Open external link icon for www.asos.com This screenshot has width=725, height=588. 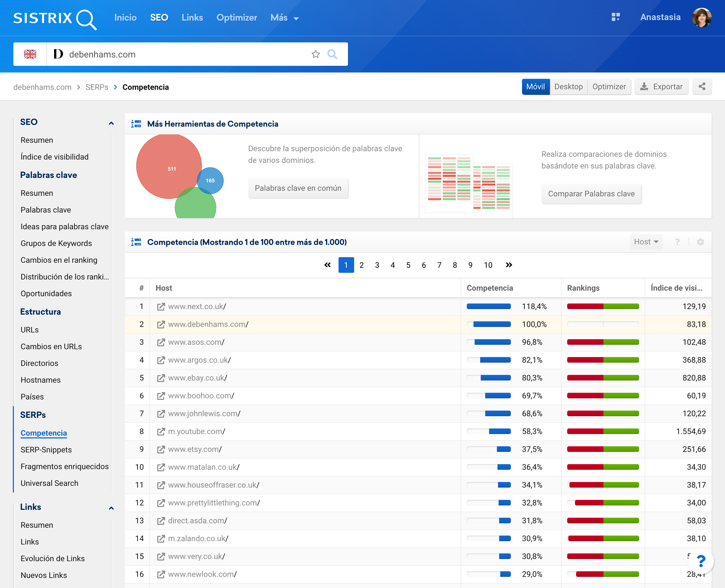click(161, 342)
